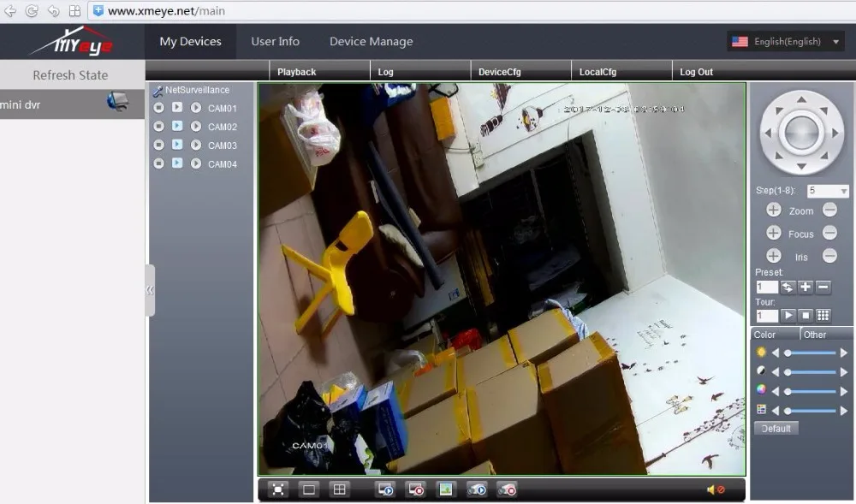Image resolution: width=856 pixels, height=504 pixels.
Task: Start local recording camera icon
Action: pos(476,489)
